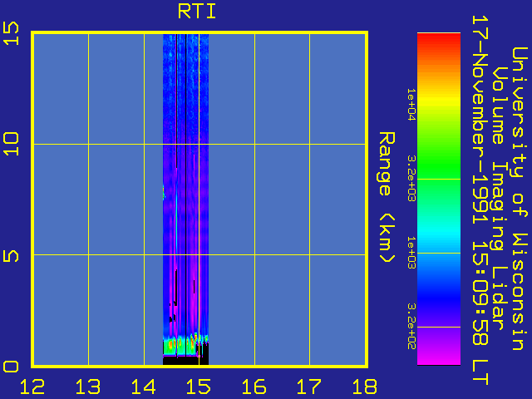Click the 17-November-1991 timestamp text

pyautogui.click(x=480, y=200)
